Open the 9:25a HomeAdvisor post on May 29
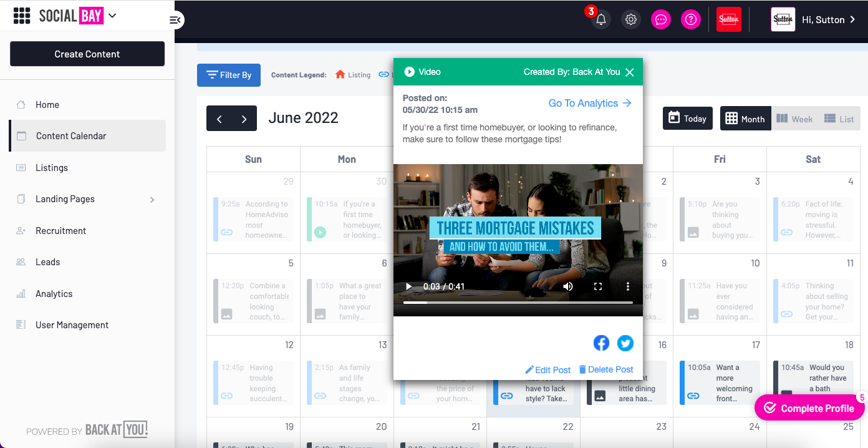 [253, 220]
